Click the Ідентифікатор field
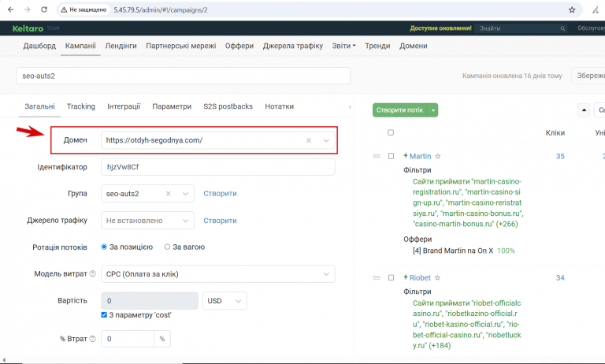This screenshot has width=605, height=364. 218,167
